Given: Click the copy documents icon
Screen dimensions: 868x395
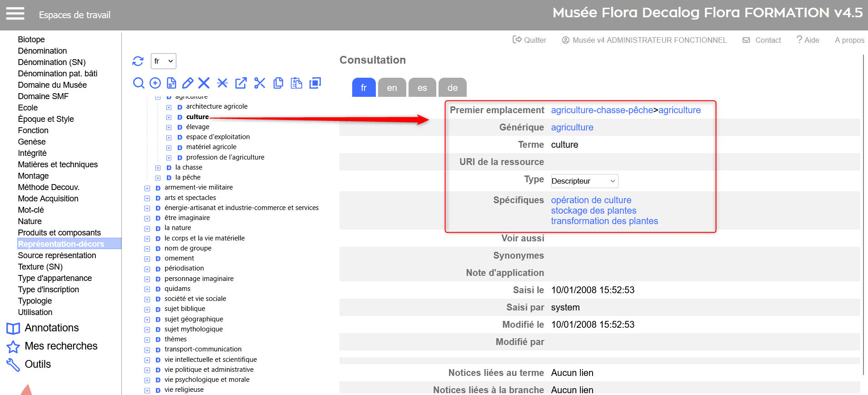Looking at the screenshot, I should [278, 83].
